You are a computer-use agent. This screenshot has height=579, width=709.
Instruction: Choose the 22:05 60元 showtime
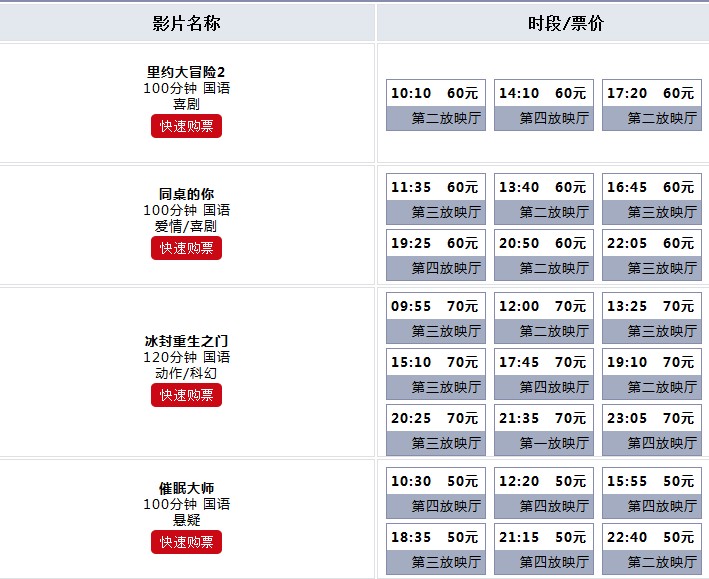(652, 255)
